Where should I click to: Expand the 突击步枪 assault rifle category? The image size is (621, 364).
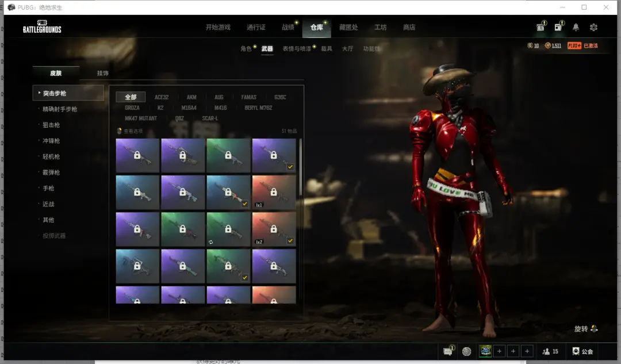coord(68,93)
